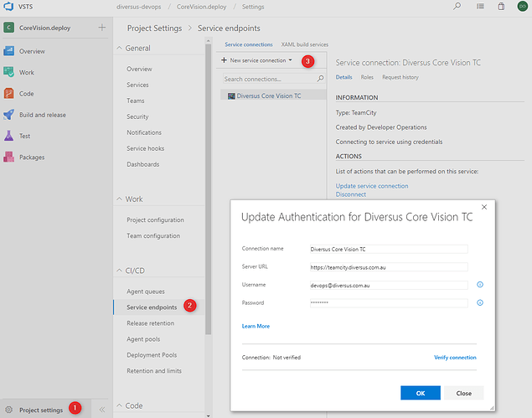Click the settings list vertical scrollbar
This screenshot has height=418, width=532.
pyautogui.click(x=209, y=189)
